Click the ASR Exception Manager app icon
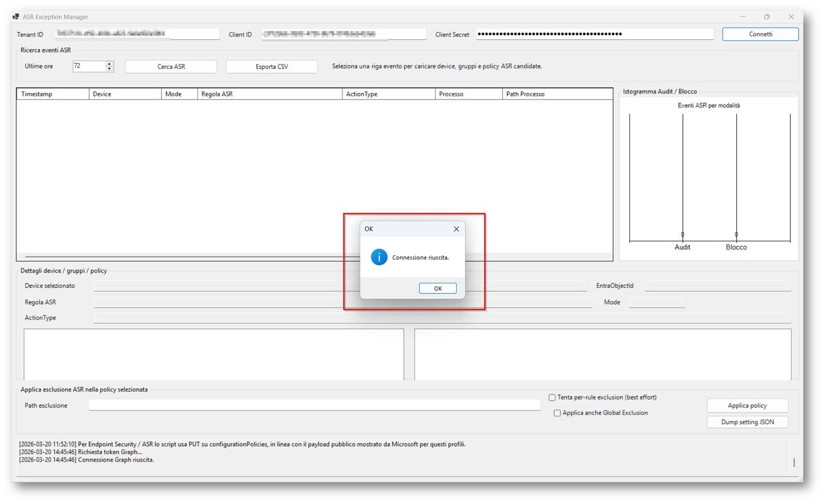This screenshot has width=825, height=504. (x=15, y=17)
